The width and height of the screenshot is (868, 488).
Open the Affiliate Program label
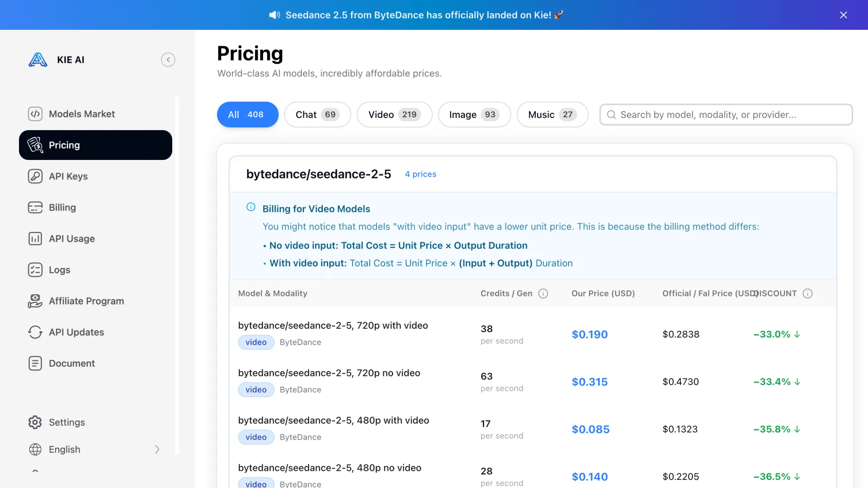point(86,301)
